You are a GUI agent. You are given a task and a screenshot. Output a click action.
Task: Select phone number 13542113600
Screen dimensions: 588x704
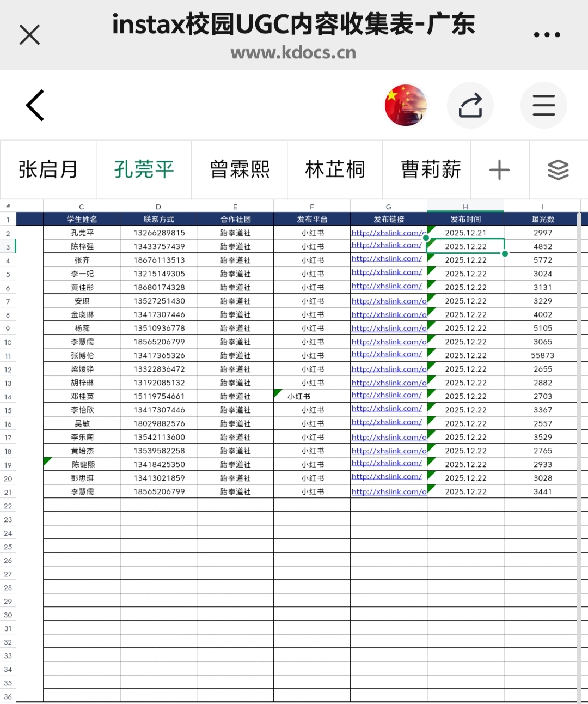[158, 437]
